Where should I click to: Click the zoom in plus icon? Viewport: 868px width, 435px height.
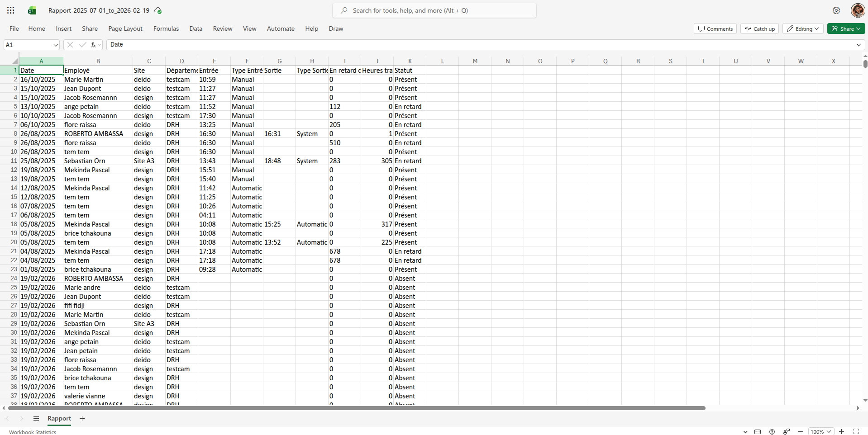[x=842, y=432]
